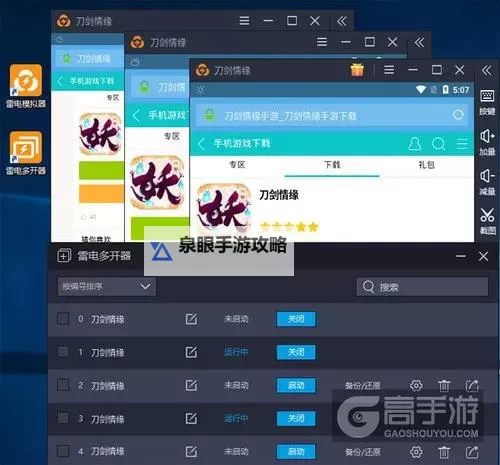Image resolution: width=500 pixels, height=465 pixels.
Task: Select 专区 tab in the back emulator window
Action: 113,97
